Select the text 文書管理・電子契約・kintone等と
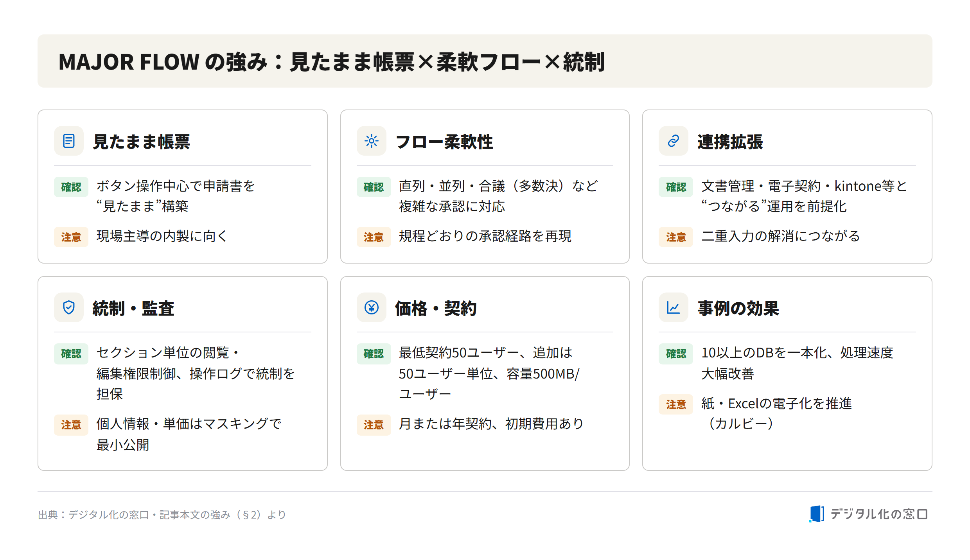The height and width of the screenshot is (560, 970). (804, 186)
